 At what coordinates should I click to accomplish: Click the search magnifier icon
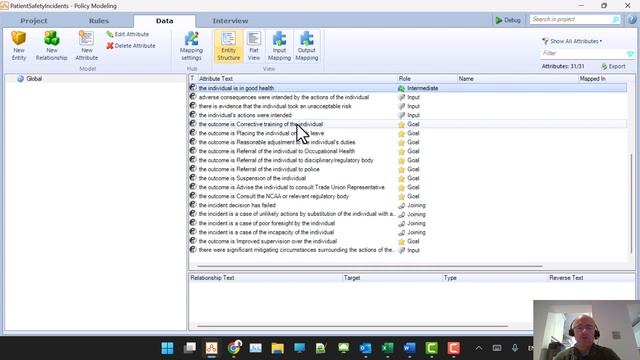tap(616, 20)
